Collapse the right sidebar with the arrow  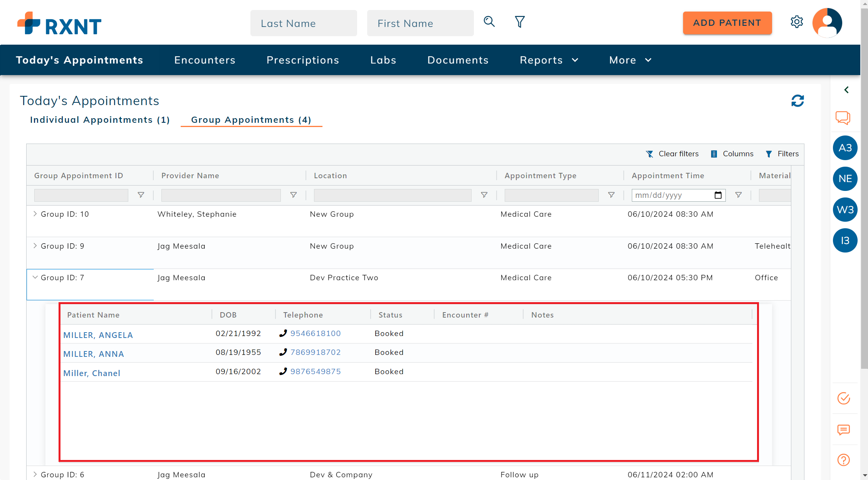(x=846, y=90)
